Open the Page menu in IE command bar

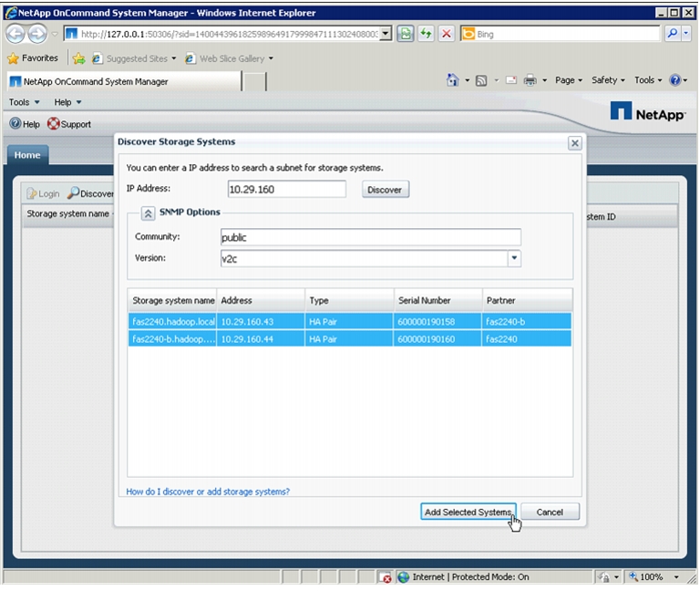(569, 80)
